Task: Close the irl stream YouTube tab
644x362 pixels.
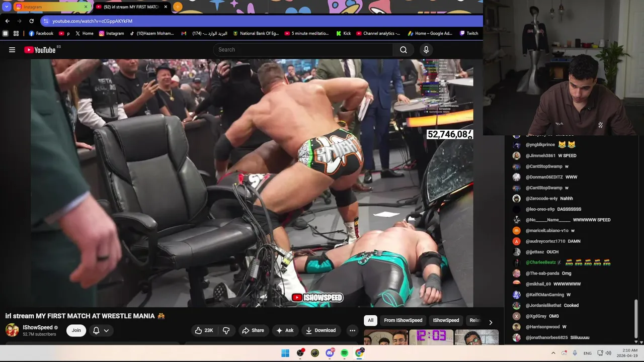Action: click(166, 7)
